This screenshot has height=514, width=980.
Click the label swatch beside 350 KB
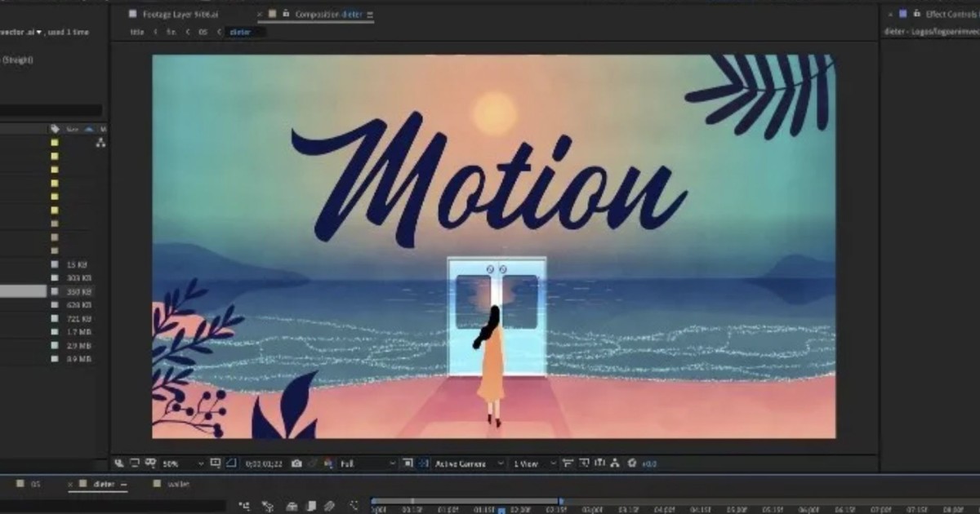(x=55, y=291)
